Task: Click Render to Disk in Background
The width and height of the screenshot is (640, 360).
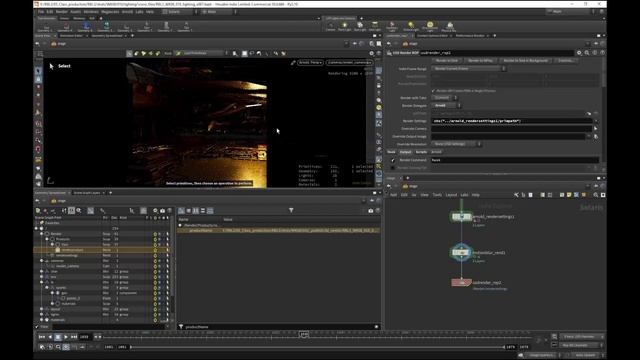Action: point(526,60)
